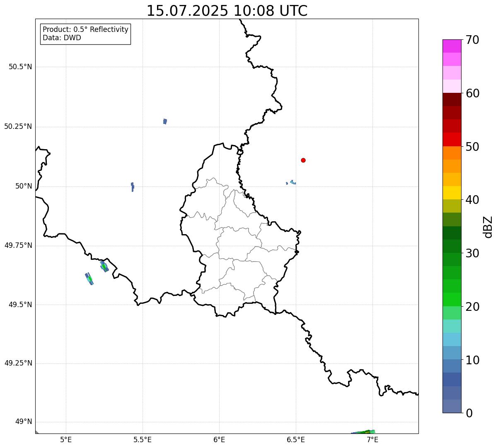Image resolution: width=498 pixels, height=448 pixels.
Task: Click the darkest green colorbar segment near 34
Action: click(452, 233)
